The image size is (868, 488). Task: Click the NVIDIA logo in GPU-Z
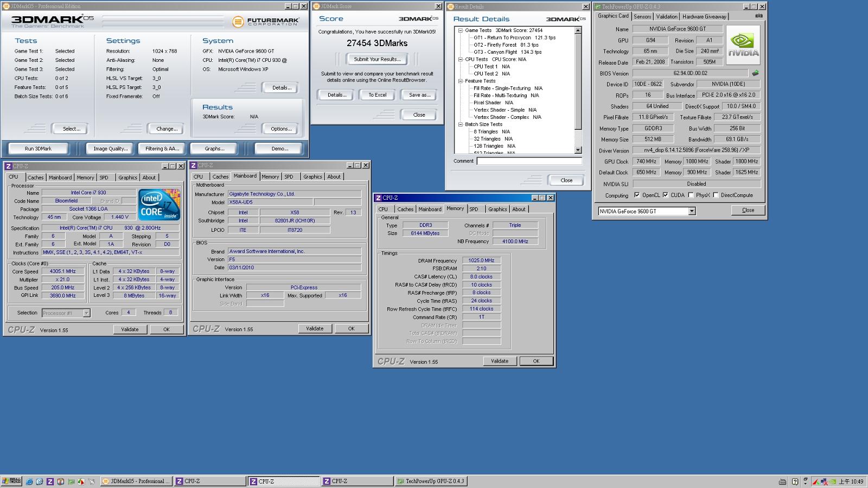(x=743, y=45)
